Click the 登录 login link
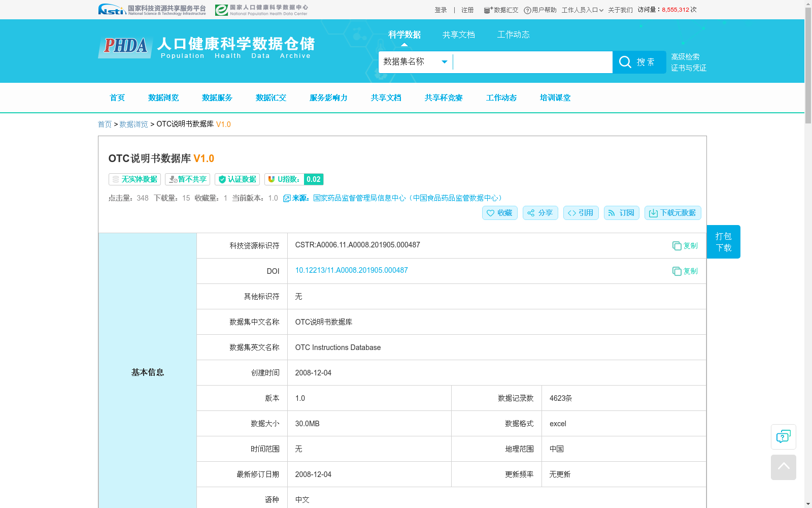 pyautogui.click(x=441, y=10)
